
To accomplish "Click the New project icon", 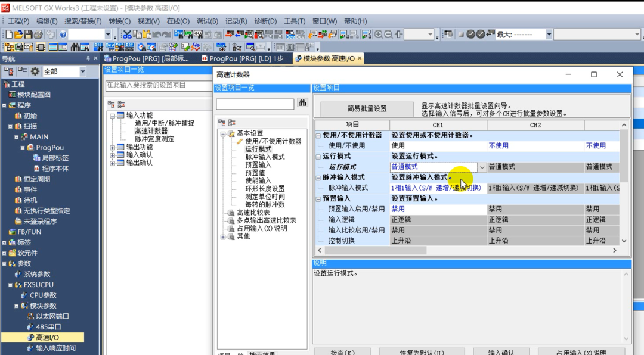I will [x=8, y=35].
